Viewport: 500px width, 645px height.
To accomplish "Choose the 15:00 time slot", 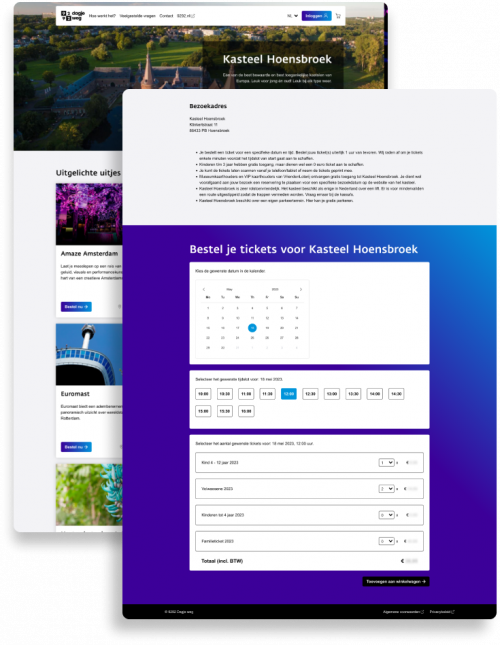I will click(x=203, y=411).
